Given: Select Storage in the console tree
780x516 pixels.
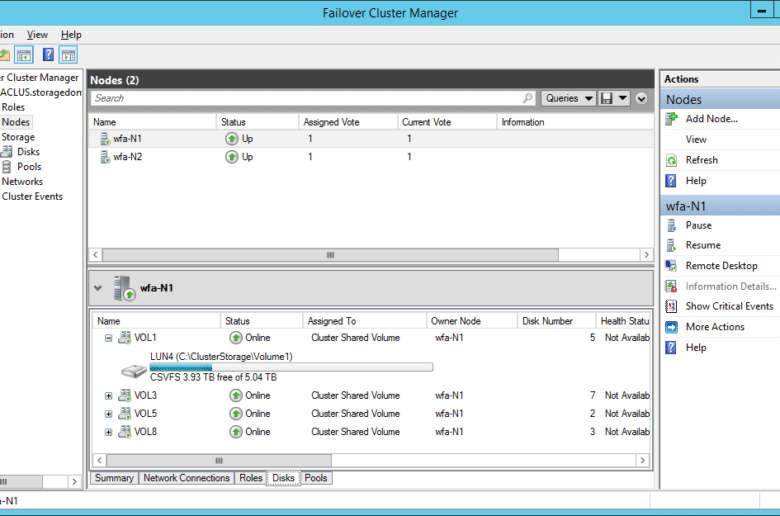Looking at the screenshot, I should [x=18, y=137].
